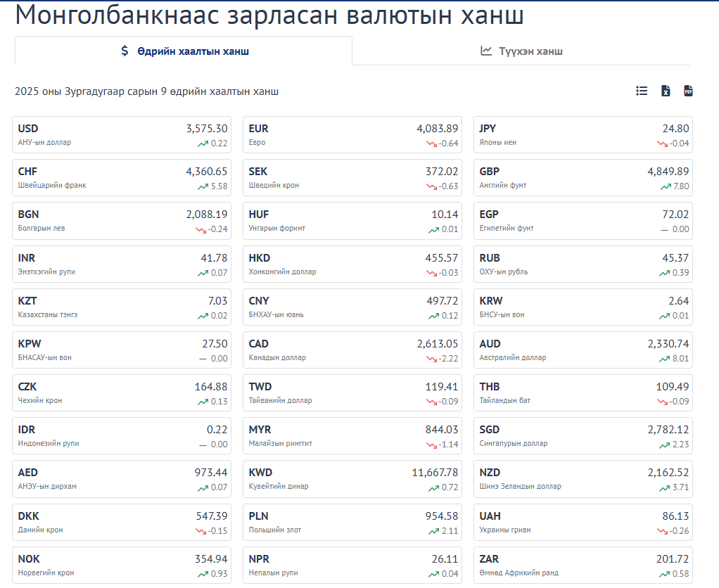719x588 pixels.
Task: Click the CZK currency code
Action: tap(27, 387)
